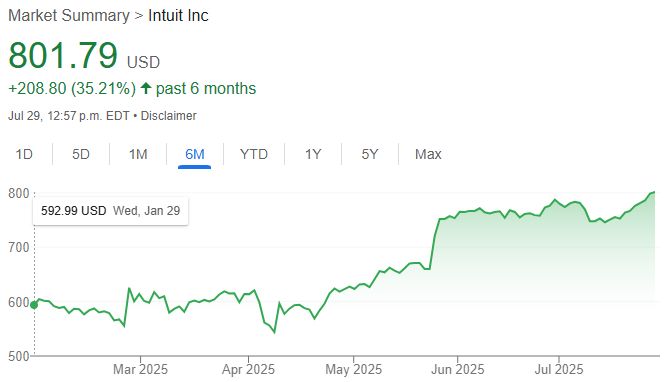Click the May 2025 axis label
Image resolution: width=665 pixels, height=382 pixels.
click(354, 369)
